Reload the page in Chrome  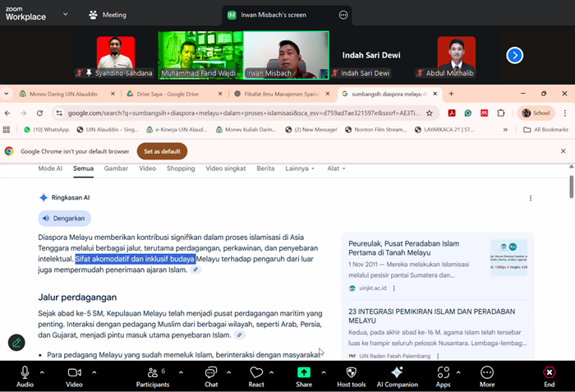coord(39,113)
